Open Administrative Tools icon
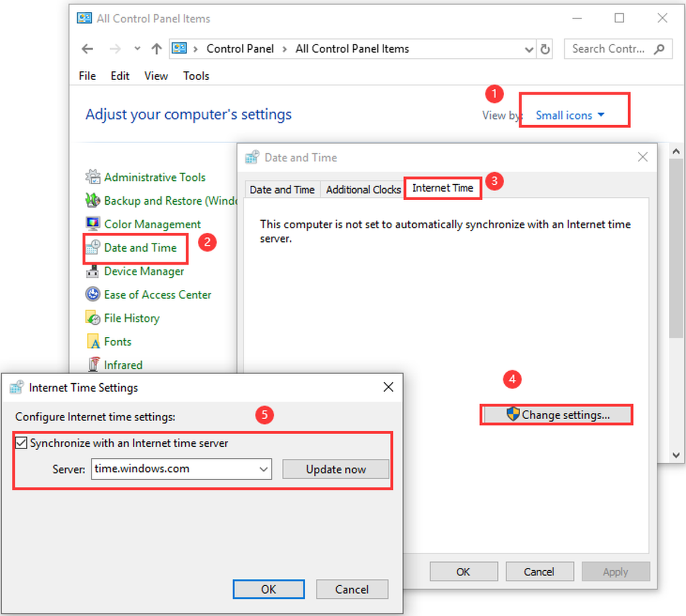The width and height of the screenshot is (686, 616). pyautogui.click(x=93, y=177)
